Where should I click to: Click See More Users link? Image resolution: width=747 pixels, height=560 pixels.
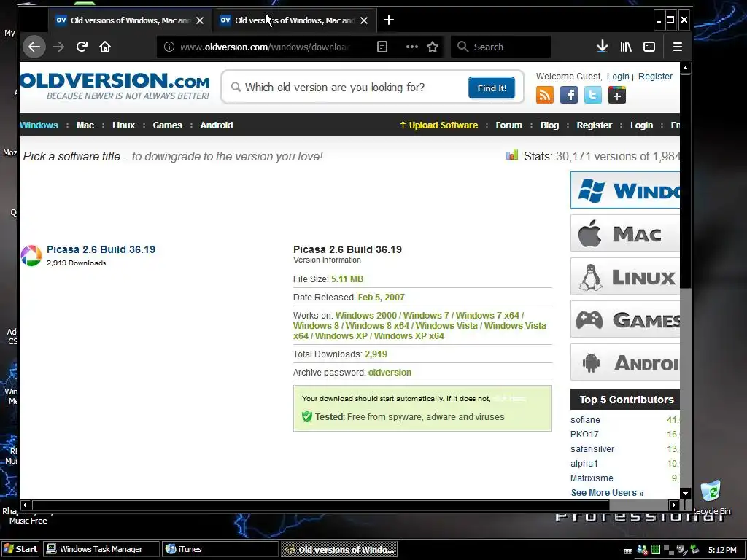point(608,493)
